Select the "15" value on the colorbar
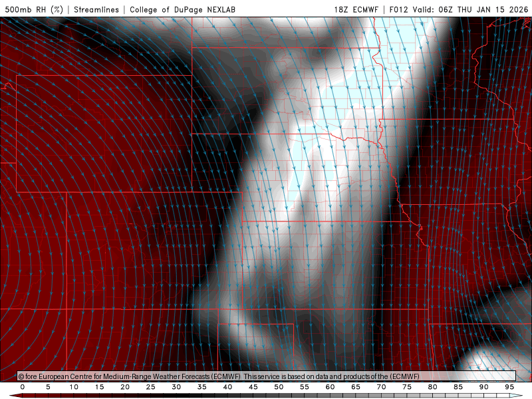This screenshot has height=399, width=532. click(99, 387)
